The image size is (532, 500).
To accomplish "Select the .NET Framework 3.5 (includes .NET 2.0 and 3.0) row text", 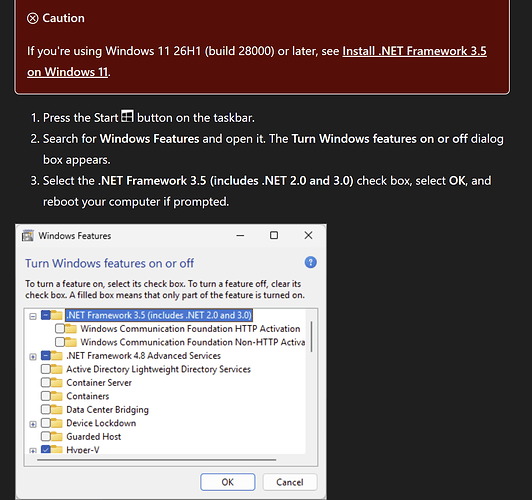I will pyautogui.click(x=159, y=315).
